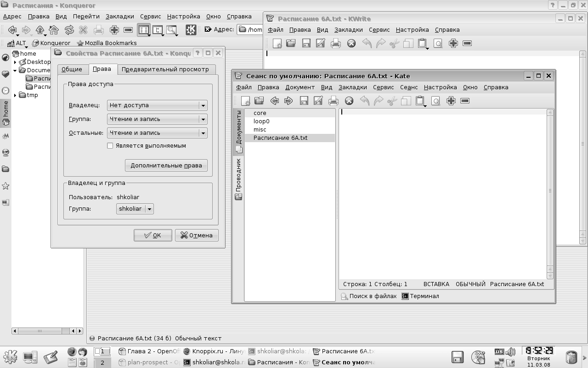Select the 'Права' tab
The height and width of the screenshot is (368, 588).
click(102, 69)
